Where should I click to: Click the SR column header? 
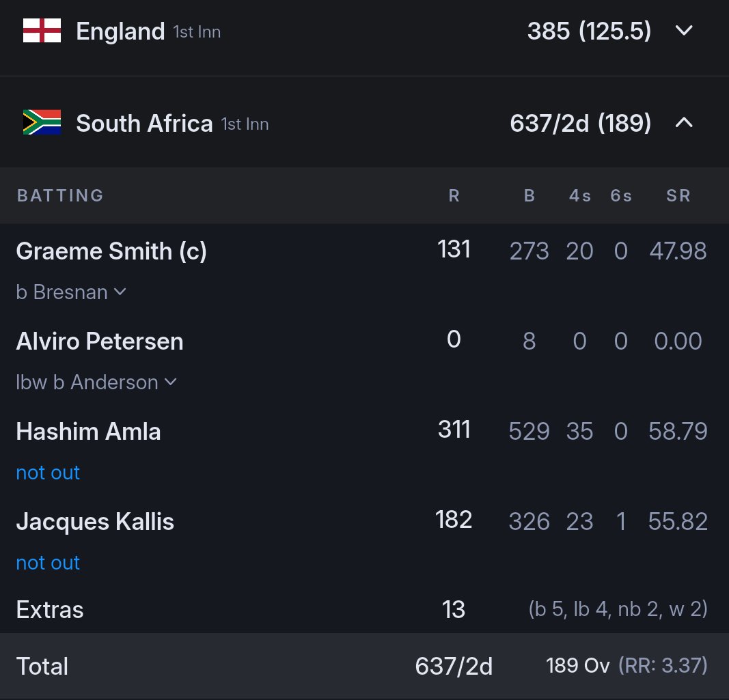point(678,196)
